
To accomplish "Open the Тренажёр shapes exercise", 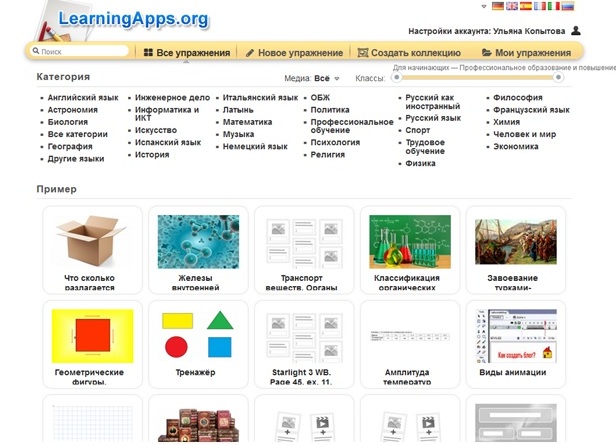I will point(198,344).
